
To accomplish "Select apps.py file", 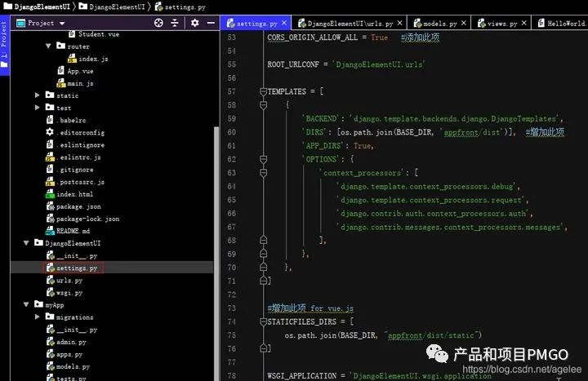I will 65,354.
